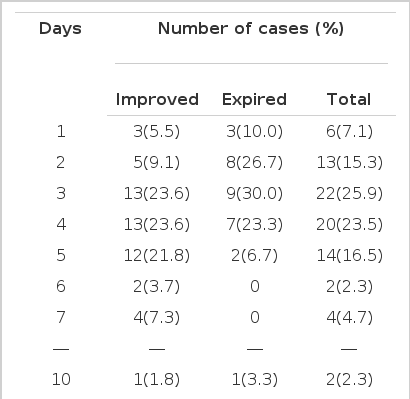Select the 9(30.0) expired cell
The height and width of the screenshot is (399, 410).
coord(254,193)
